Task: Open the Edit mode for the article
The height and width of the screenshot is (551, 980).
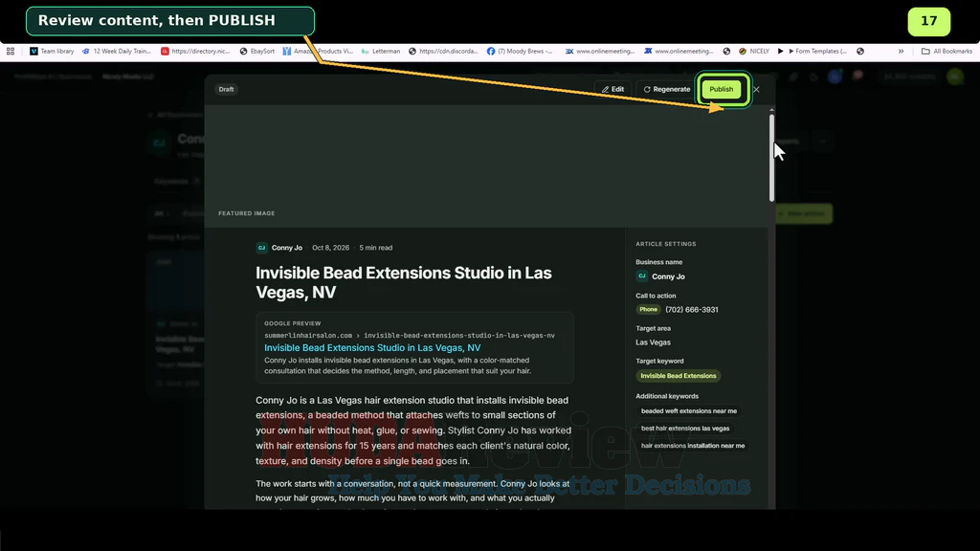Action: (612, 89)
